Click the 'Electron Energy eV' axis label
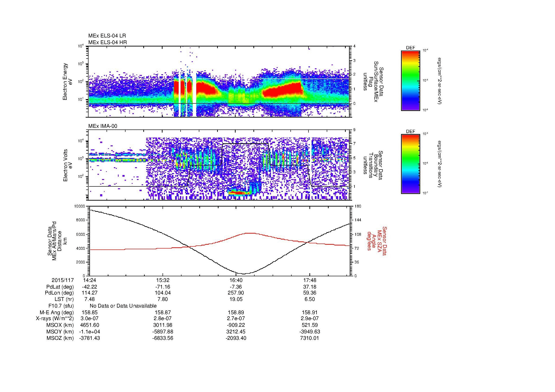Viewport: 555px width, 392px height. pos(68,82)
